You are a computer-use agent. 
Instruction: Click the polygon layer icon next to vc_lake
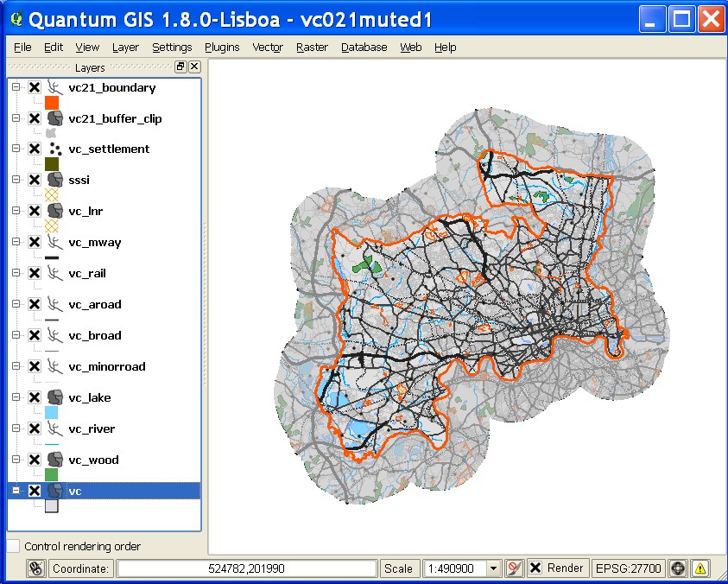coord(54,397)
